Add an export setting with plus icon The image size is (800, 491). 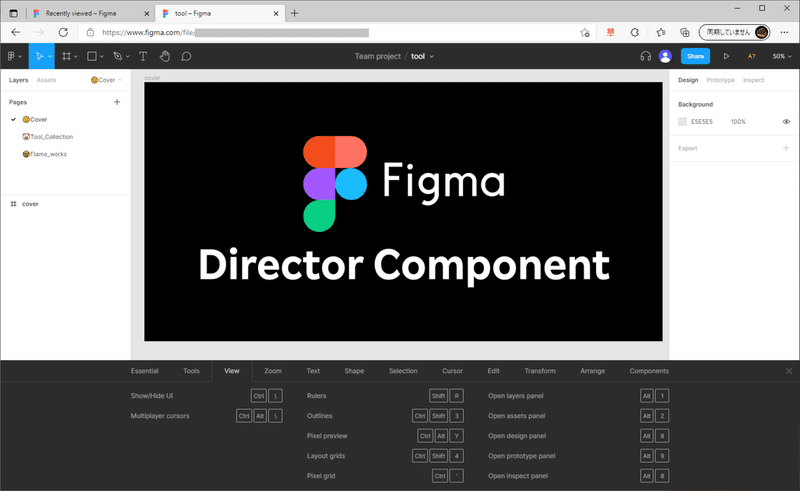coord(786,148)
